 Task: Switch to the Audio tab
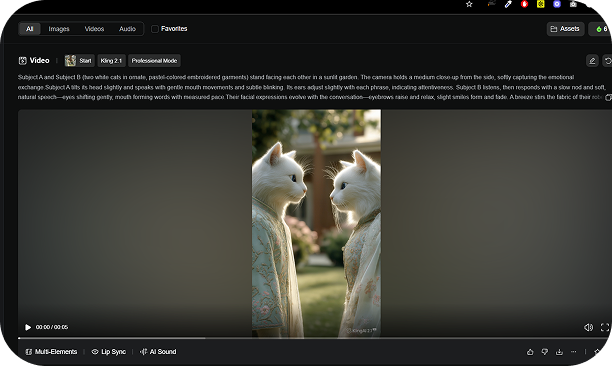click(127, 29)
